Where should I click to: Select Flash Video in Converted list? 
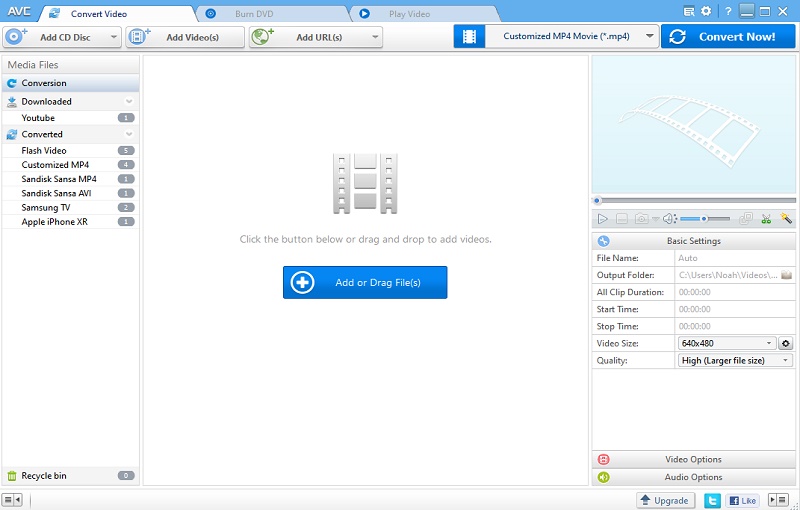pos(70,150)
